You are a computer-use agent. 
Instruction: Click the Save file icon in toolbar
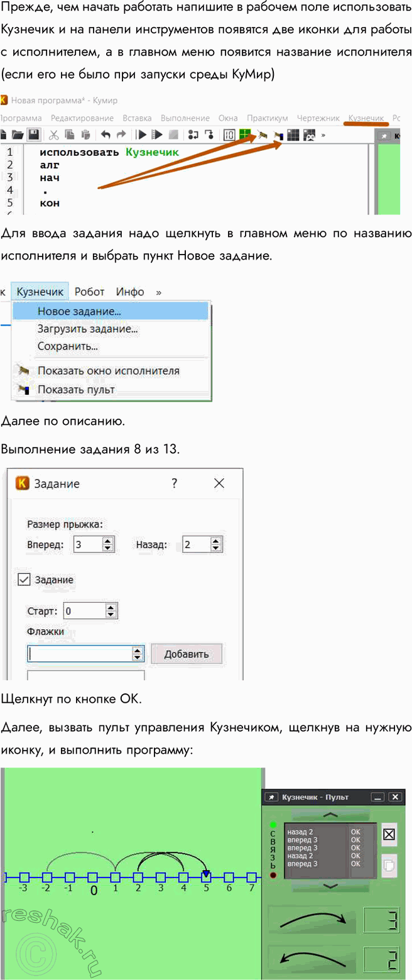34,135
